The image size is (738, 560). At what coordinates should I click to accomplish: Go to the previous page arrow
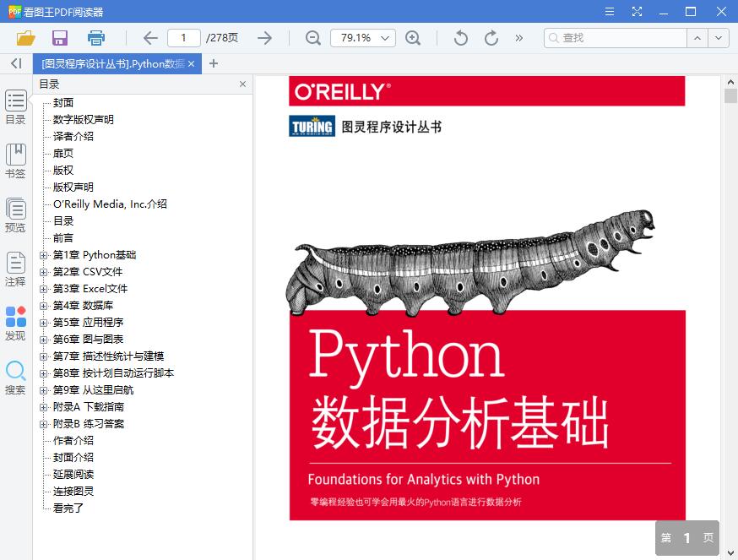pyautogui.click(x=150, y=38)
